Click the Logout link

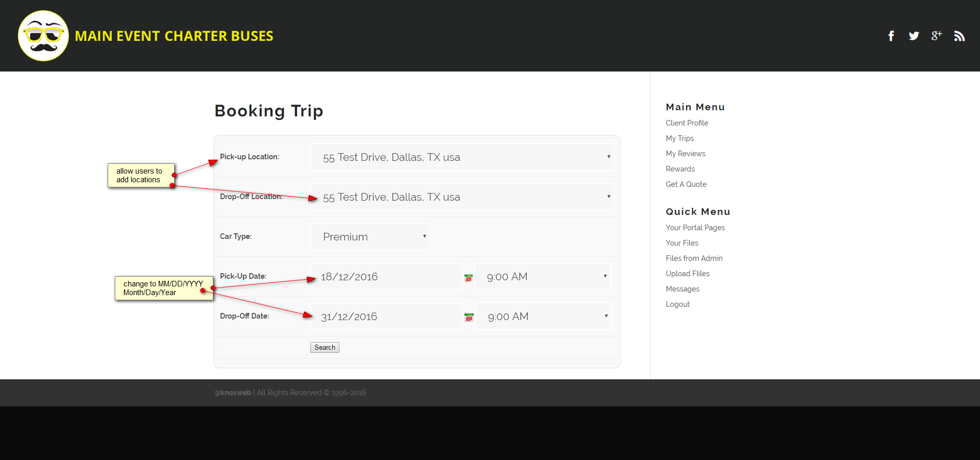pos(677,304)
